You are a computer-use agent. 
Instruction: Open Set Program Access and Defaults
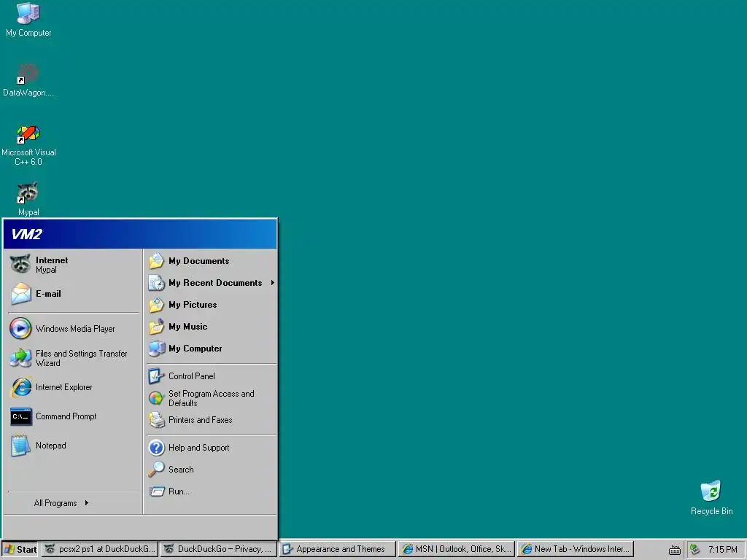click(x=211, y=398)
